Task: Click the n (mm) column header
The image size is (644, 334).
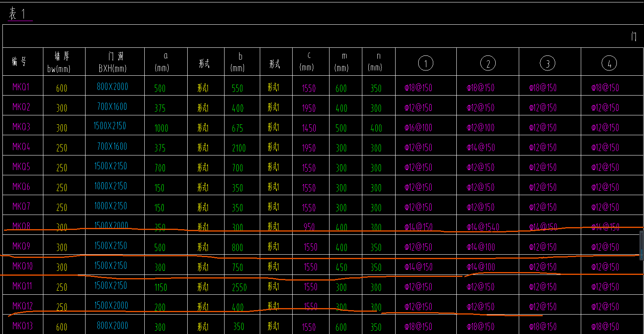Action: tap(375, 62)
